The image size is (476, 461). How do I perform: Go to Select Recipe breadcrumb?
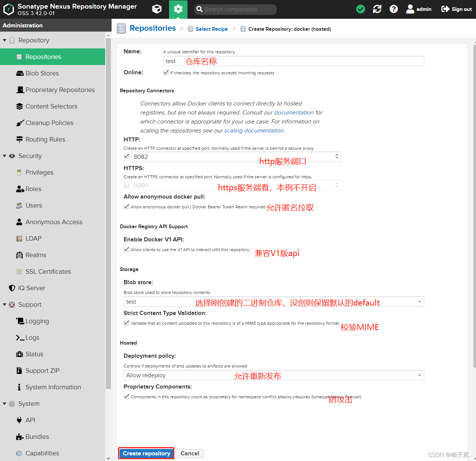(x=212, y=29)
